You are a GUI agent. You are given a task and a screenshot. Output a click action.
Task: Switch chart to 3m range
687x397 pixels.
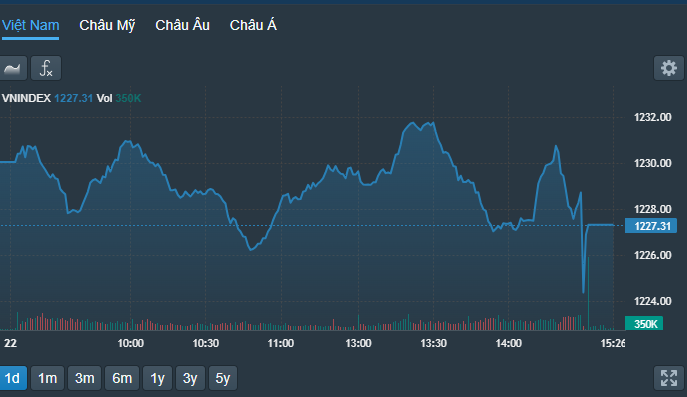85,378
